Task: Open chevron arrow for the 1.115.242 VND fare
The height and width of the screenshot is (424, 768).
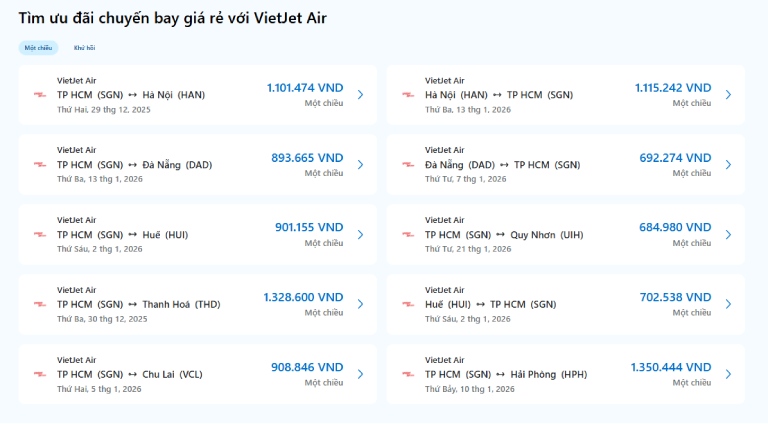Action: pos(728,95)
